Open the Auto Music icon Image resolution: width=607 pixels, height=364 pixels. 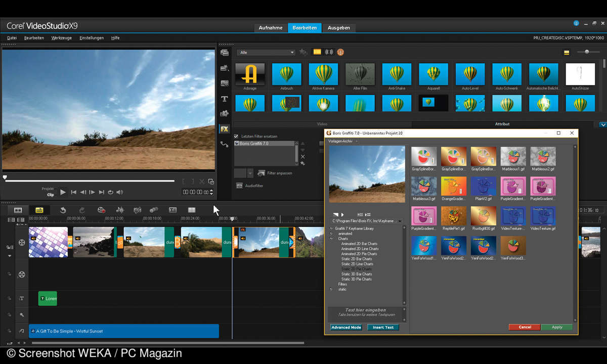tap(137, 210)
